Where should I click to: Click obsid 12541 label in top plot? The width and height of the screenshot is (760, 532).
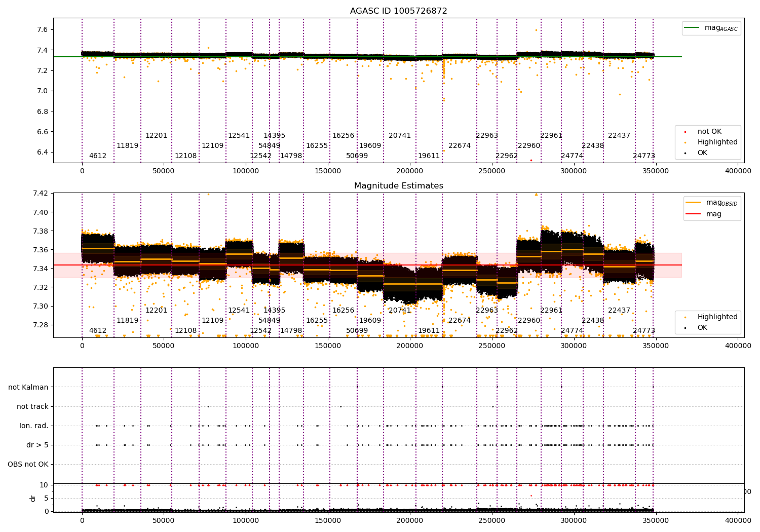239,136
